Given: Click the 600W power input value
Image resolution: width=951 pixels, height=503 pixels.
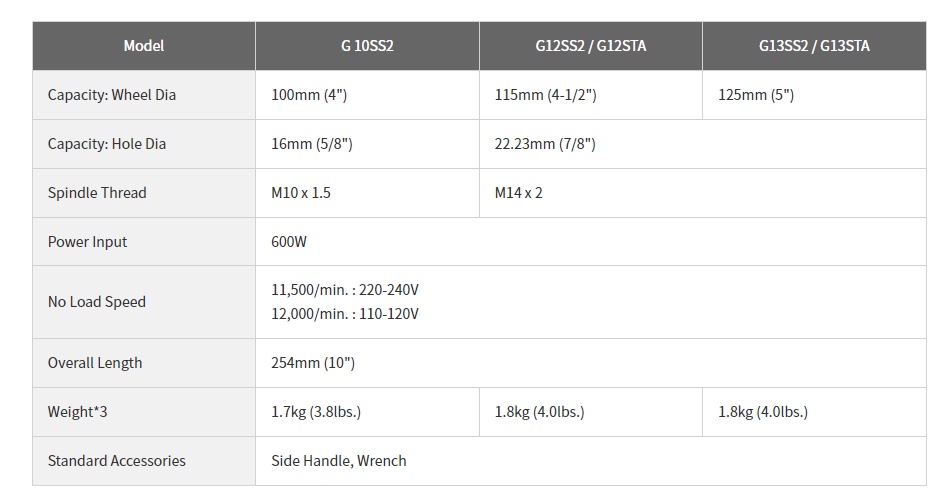Looking at the screenshot, I should (x=289, y=241).
